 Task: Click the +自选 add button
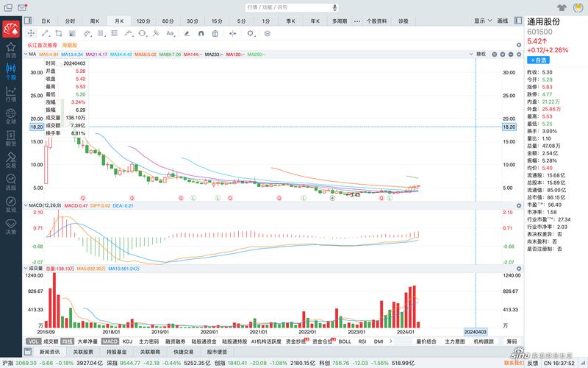[538, 60]
